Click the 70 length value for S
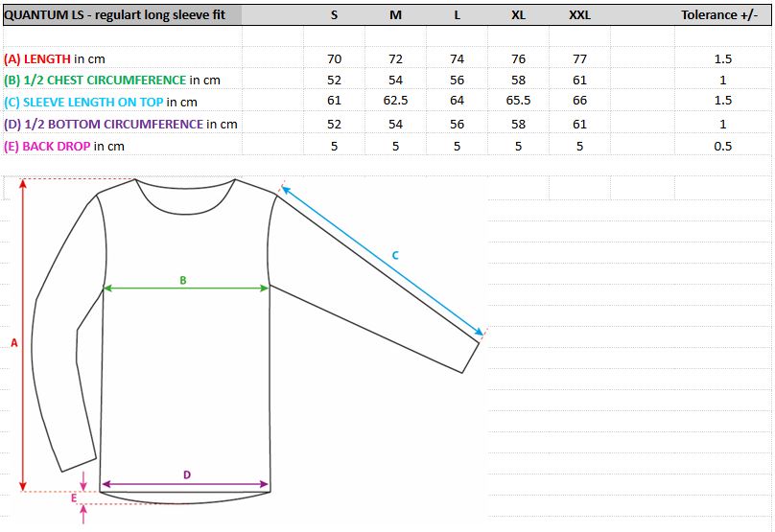775x532 pixels. tap(334, 58)
